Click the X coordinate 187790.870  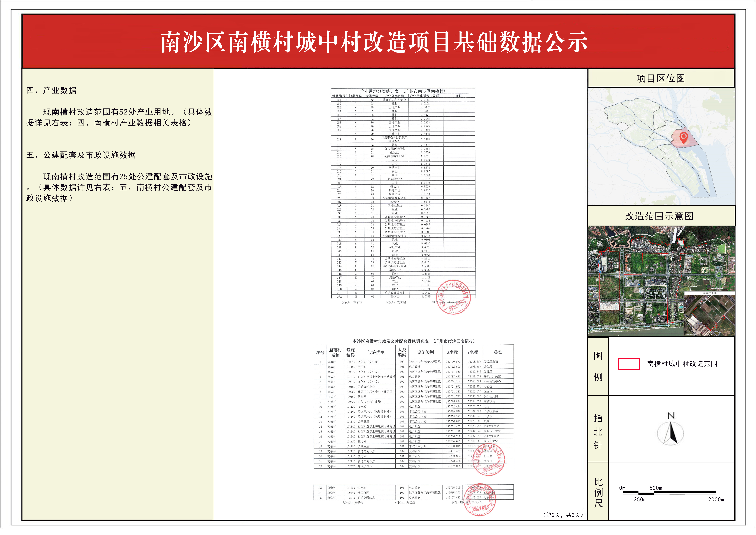[x=453, y=362]
